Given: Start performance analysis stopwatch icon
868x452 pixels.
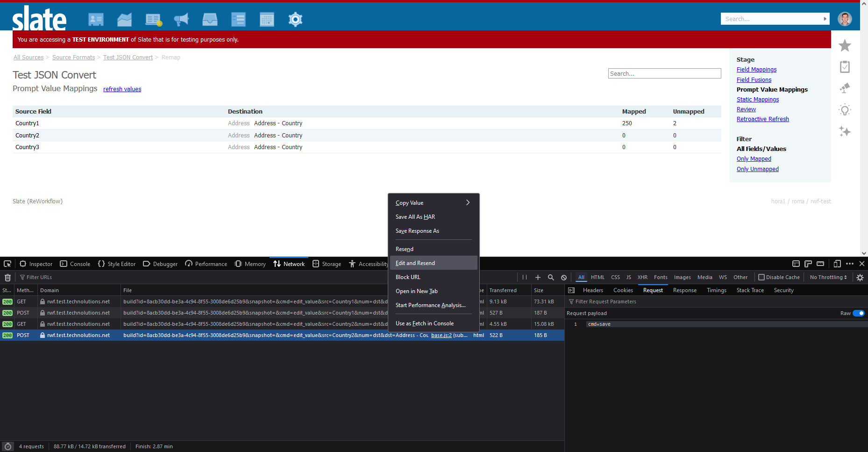Looking at the screenshot, I should [x=7, y=446].
